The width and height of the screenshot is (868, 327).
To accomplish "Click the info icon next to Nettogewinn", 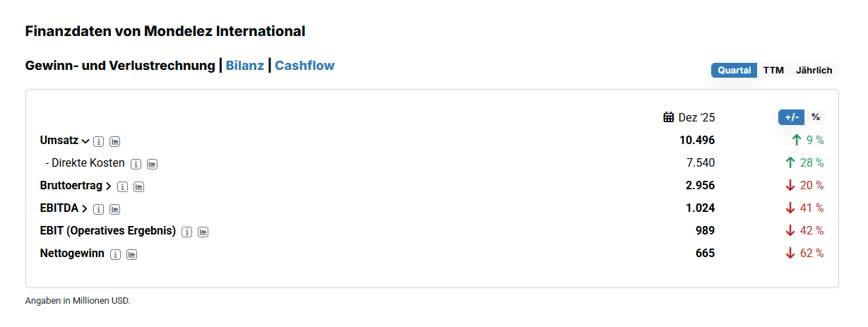I will [115, 254].
